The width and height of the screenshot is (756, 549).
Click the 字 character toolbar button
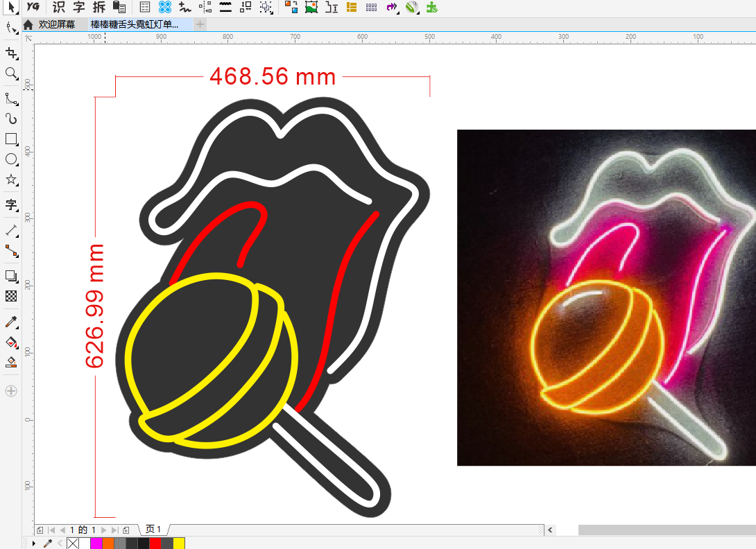coord(79,7)
